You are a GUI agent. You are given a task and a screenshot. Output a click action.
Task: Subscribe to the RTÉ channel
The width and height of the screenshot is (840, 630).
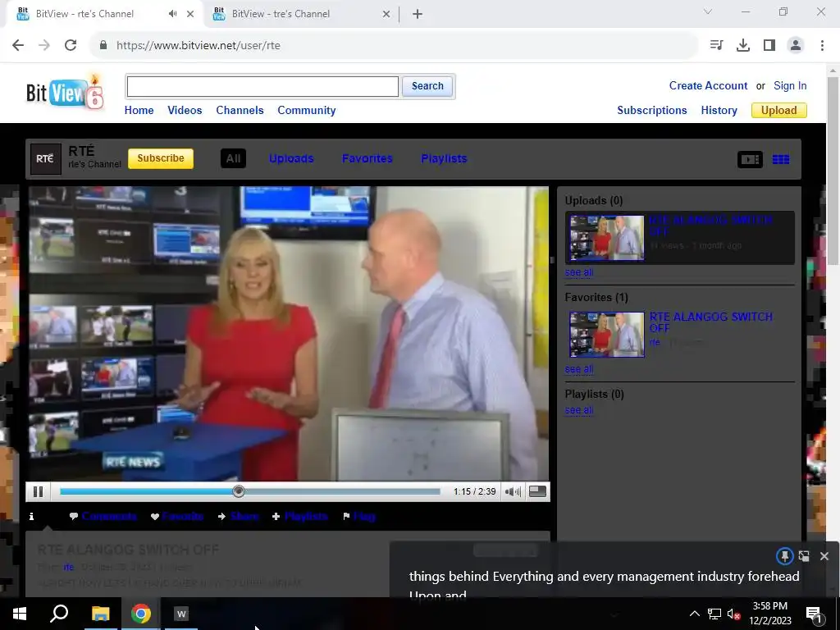[x=161, y=158]
